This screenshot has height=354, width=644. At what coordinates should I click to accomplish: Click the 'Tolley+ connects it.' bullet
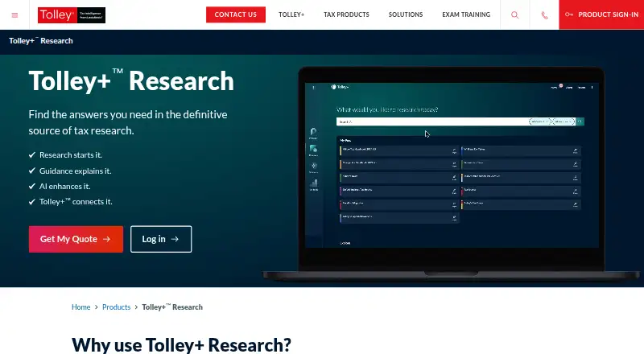pos(76,202)
